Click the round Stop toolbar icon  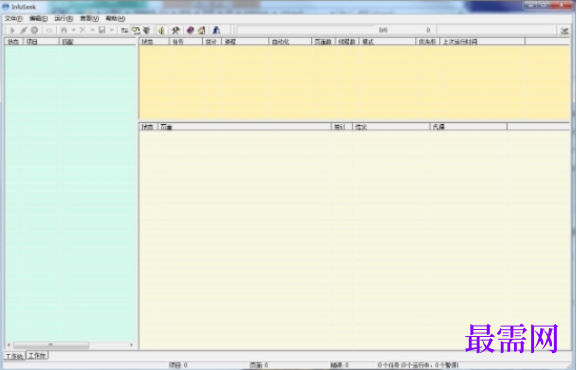[x=34, y=30]
